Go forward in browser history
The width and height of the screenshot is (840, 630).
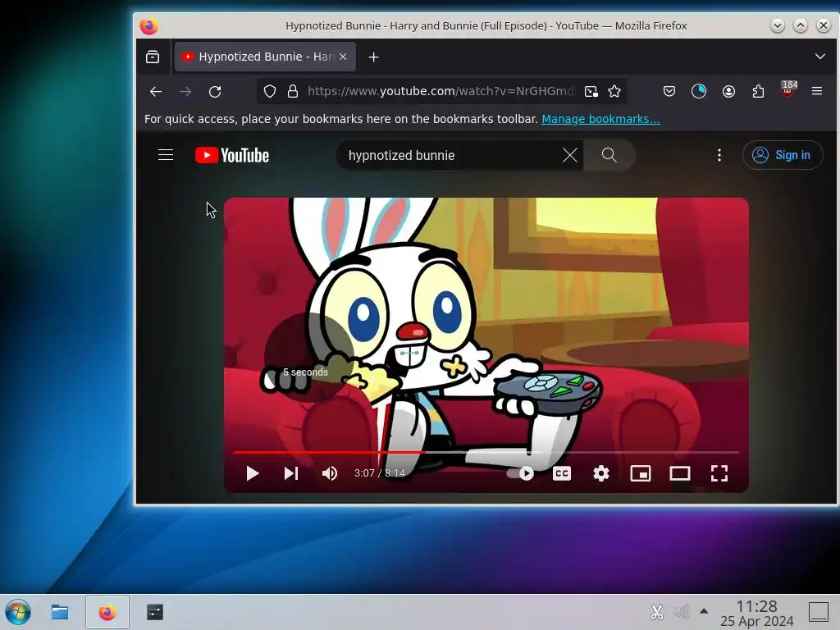pos(185,92)
